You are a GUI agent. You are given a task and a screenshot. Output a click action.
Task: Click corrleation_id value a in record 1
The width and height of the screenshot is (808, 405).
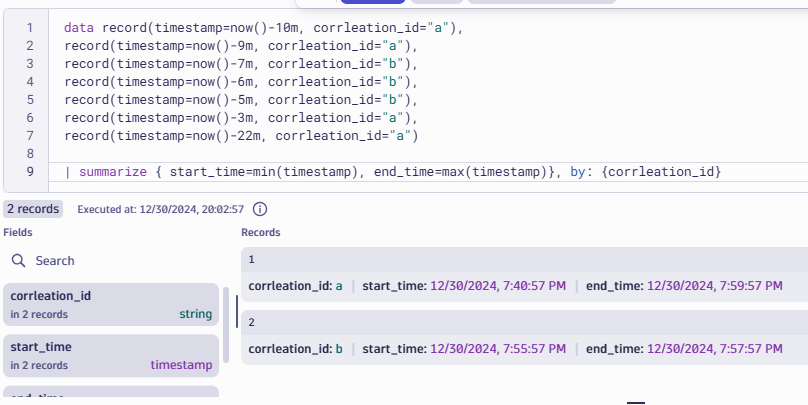coord(339,286)
